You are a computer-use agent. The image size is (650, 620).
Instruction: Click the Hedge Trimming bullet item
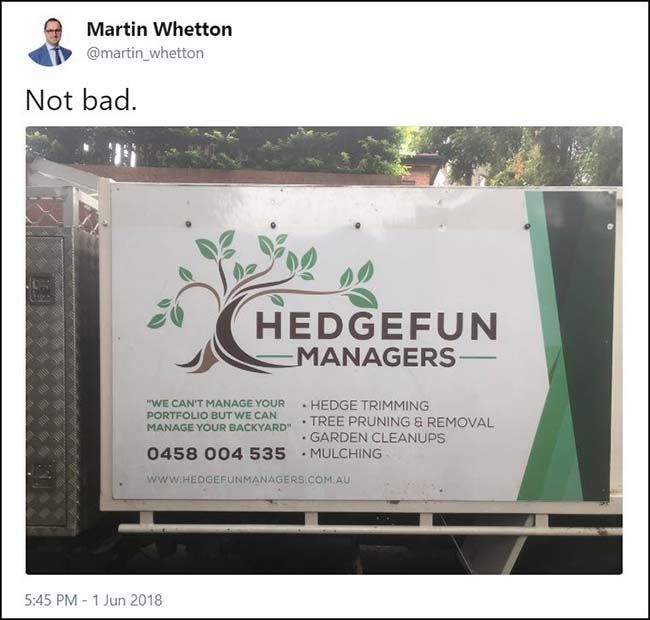366,405
